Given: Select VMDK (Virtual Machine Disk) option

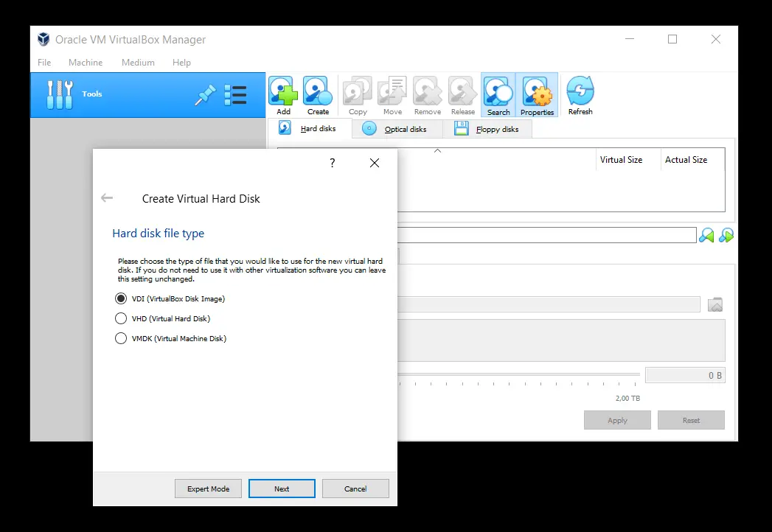Looking at the screenshot, I should click(170, 339).
